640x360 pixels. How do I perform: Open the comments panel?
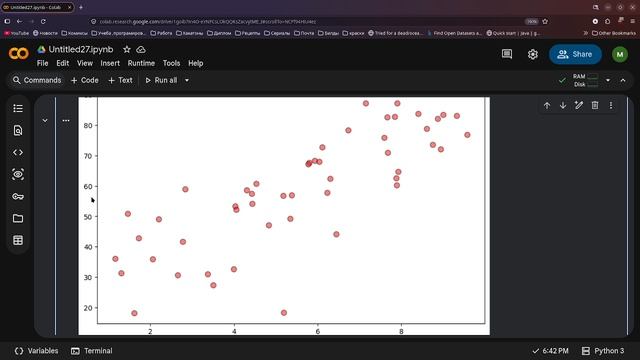coord(507,54)
